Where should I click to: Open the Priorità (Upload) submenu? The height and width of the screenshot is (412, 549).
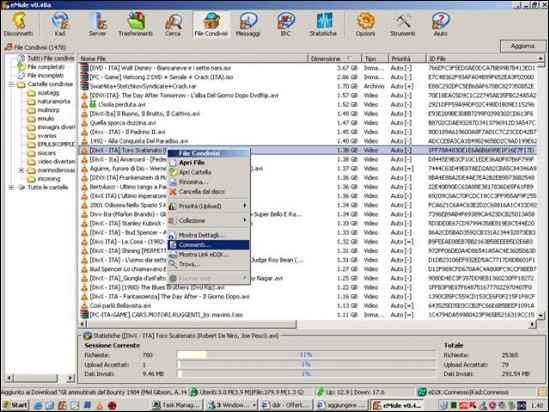(x=209, y=206)
